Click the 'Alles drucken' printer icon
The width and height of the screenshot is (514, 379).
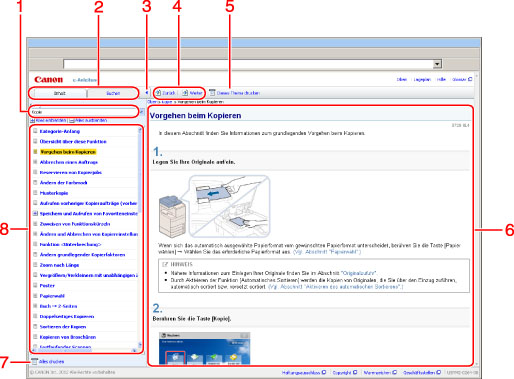click(x=34, y=361)
